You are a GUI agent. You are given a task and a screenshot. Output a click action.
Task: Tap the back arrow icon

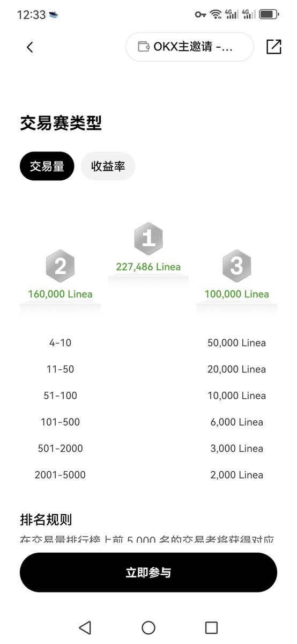(x=30, y=47)
